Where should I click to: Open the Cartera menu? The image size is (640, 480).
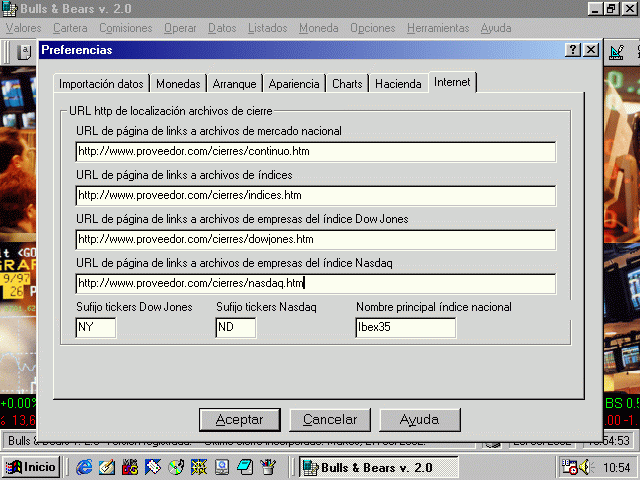click(x=70, y=28)
